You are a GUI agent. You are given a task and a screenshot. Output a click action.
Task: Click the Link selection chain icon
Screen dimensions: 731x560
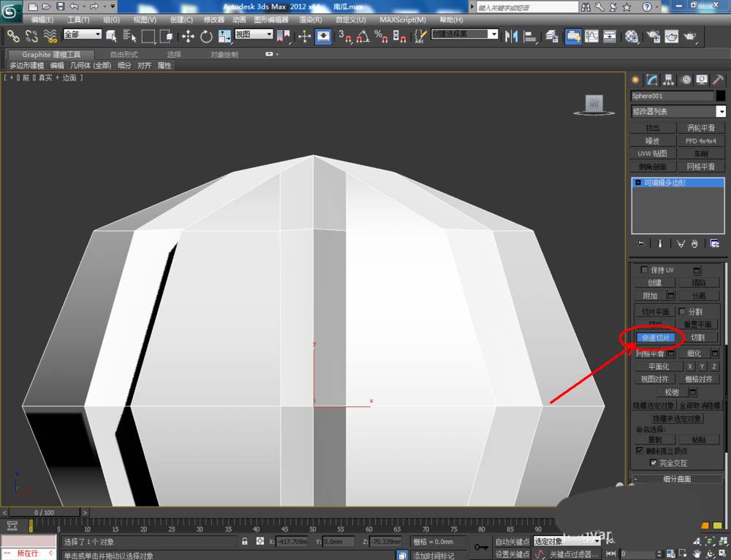pyautogui.click(x=13, y=36)
